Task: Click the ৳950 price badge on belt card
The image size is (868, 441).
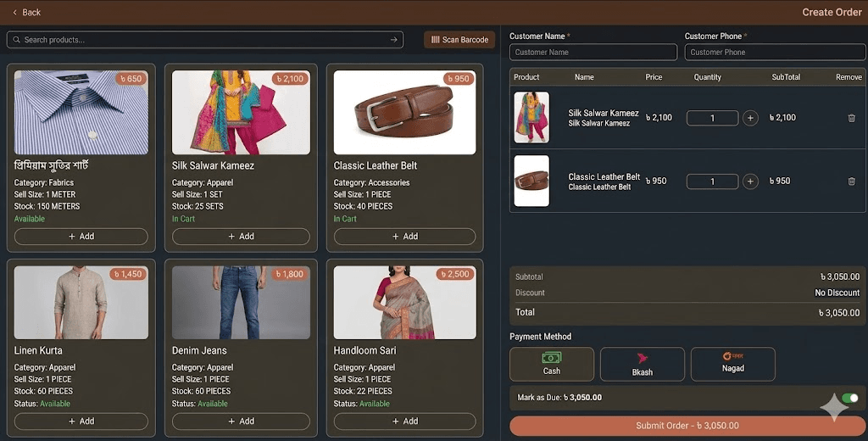Action: 459,79
